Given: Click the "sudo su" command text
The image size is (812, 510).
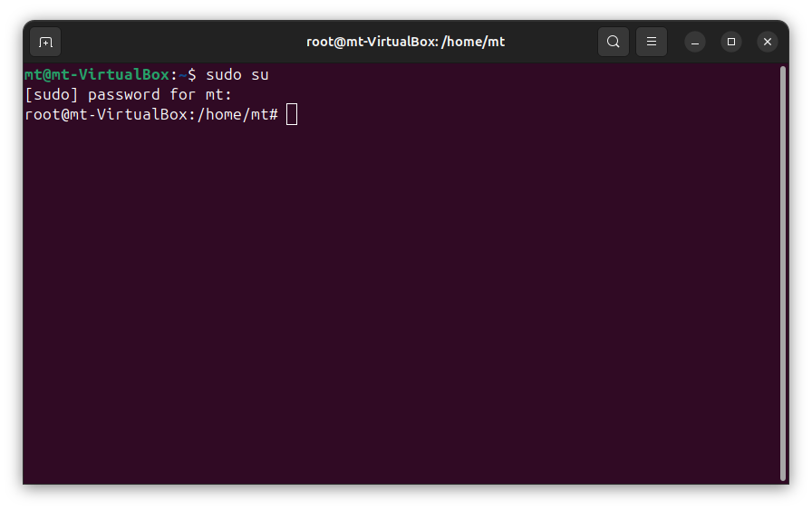Looking at the screenshot, I should point(237,74).
